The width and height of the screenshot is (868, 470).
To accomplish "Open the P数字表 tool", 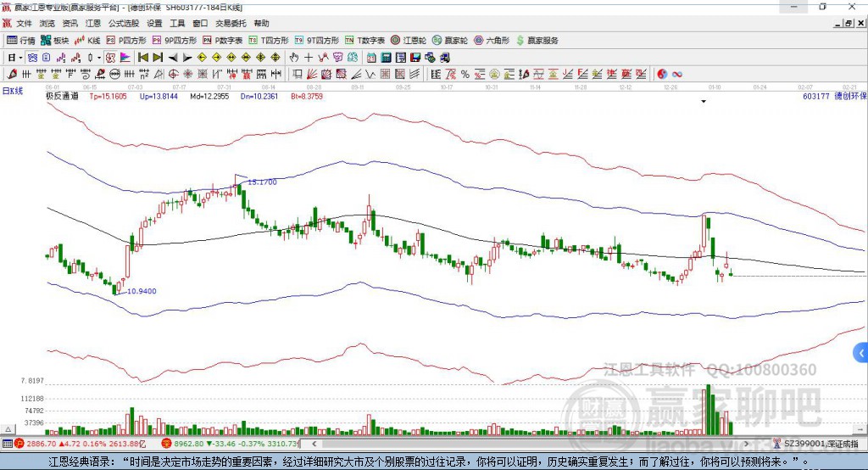I will click(223, 41).
